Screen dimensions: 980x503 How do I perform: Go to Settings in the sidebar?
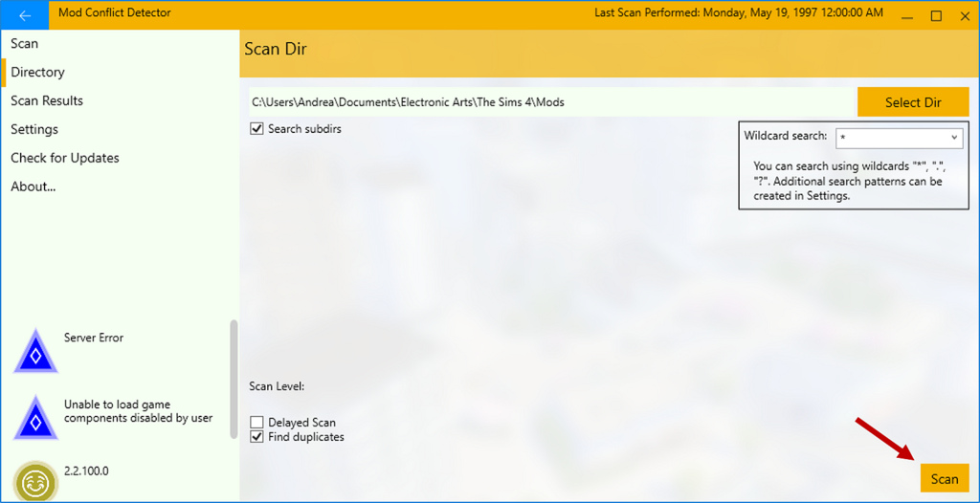[34, 129]
